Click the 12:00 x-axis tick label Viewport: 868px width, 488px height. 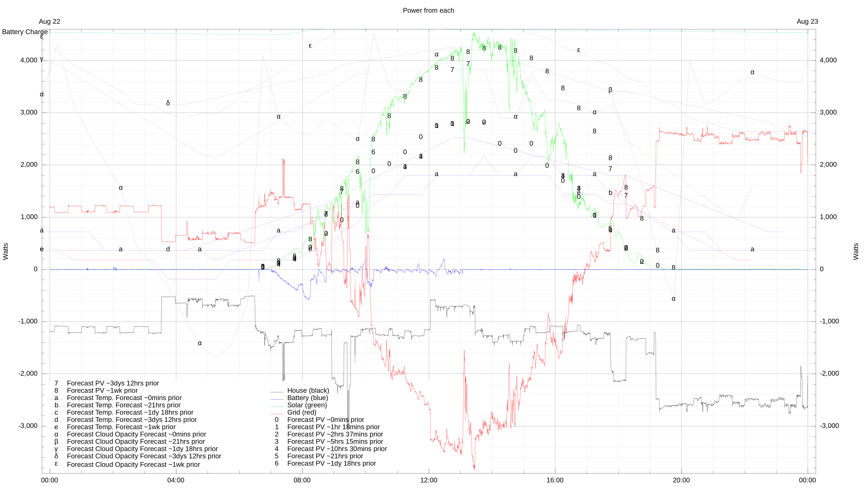point(429,480)
